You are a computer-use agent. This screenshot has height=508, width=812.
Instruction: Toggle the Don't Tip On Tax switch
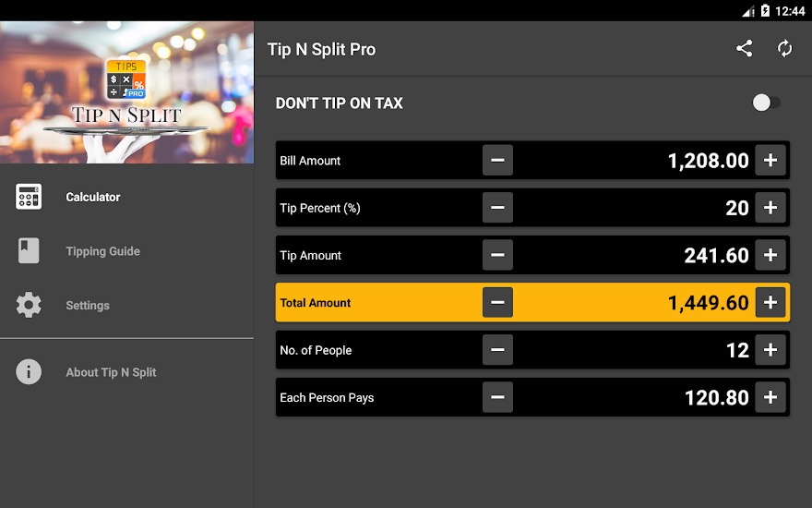(766, 103)
